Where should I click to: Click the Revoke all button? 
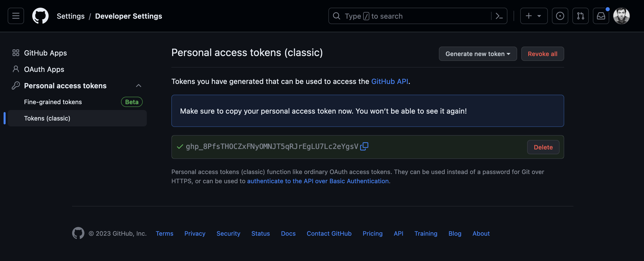pos(542,54)
